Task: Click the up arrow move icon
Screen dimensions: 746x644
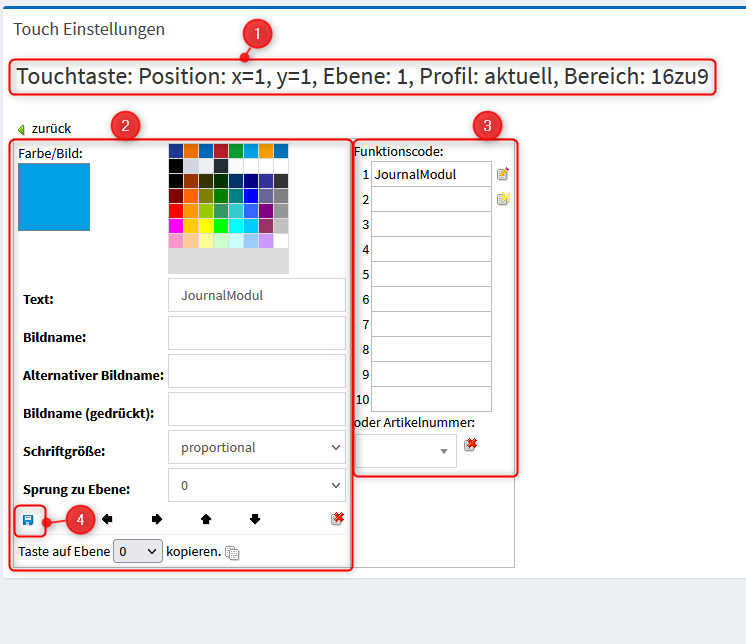Action: pyautogui.click(x=206, y=519)
